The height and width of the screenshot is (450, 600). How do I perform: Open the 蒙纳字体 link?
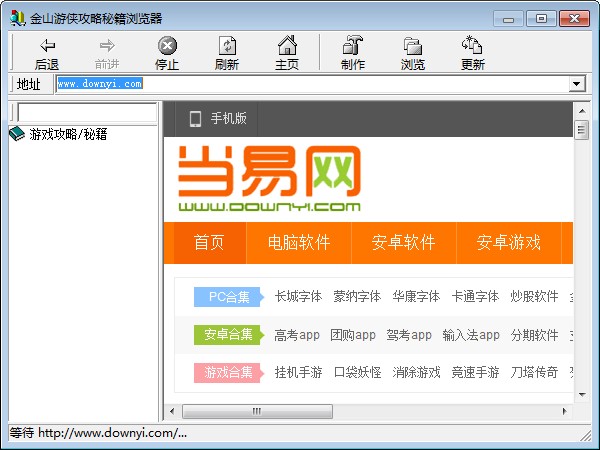click(x=357, y=297)
